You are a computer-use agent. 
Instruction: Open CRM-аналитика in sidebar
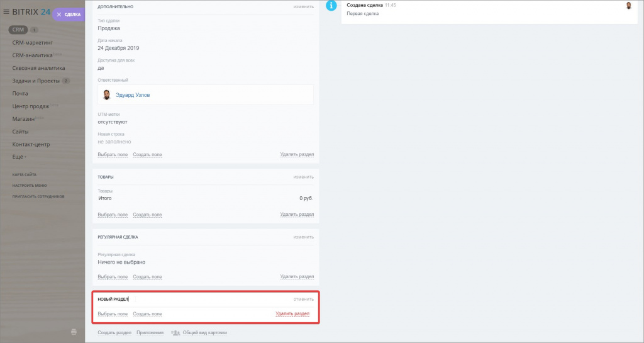33,55
